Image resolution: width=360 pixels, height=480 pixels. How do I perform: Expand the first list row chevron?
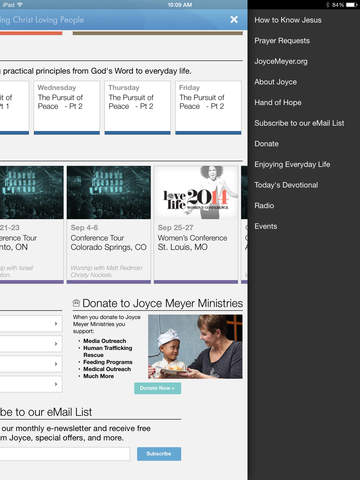(56, 324)
